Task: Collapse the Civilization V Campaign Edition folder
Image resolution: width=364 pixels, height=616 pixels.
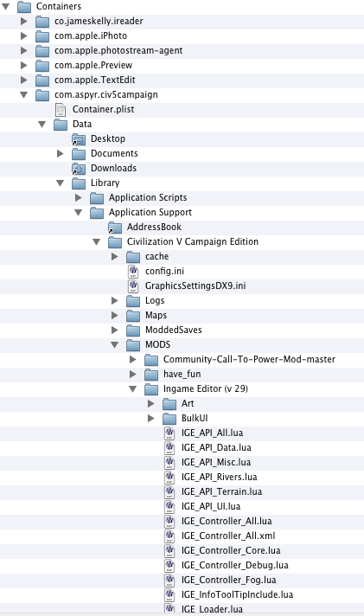Action: pyautogui.click(x=97, y=242)
